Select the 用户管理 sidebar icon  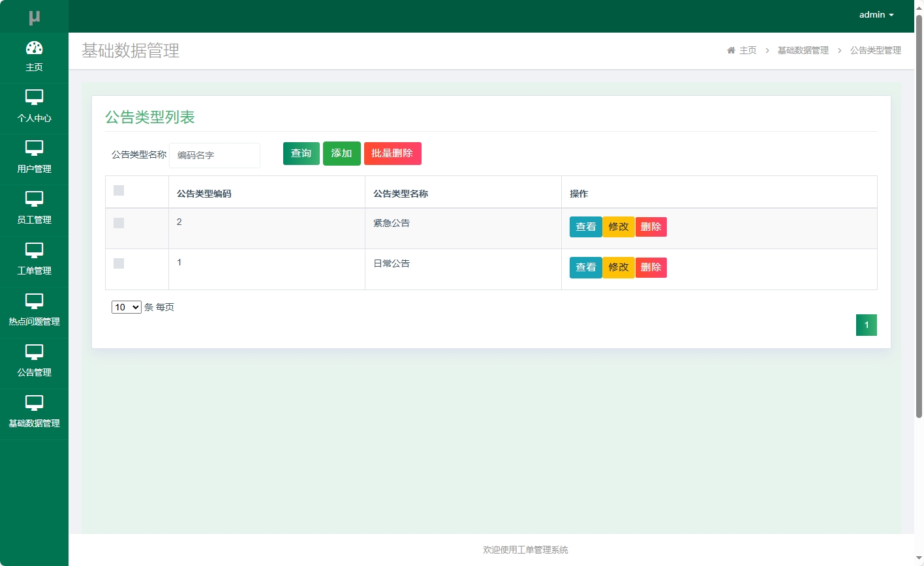tap(34, 149)
